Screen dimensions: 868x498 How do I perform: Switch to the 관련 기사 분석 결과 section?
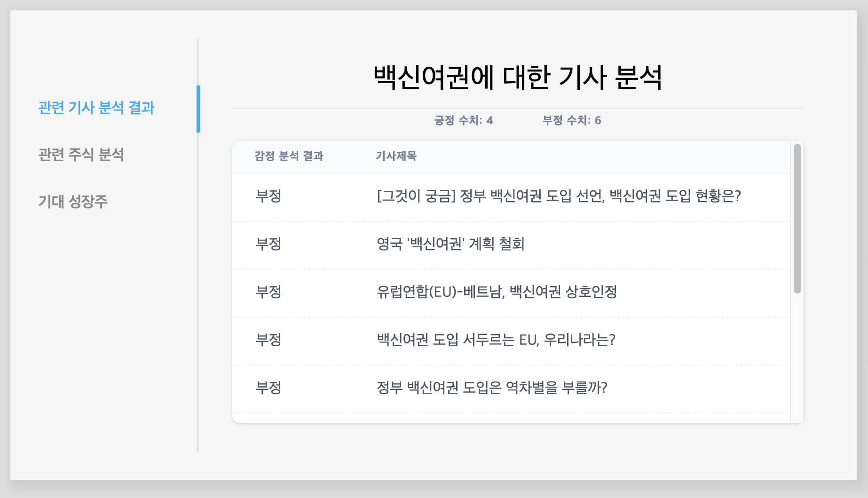(x=96, y=108)
